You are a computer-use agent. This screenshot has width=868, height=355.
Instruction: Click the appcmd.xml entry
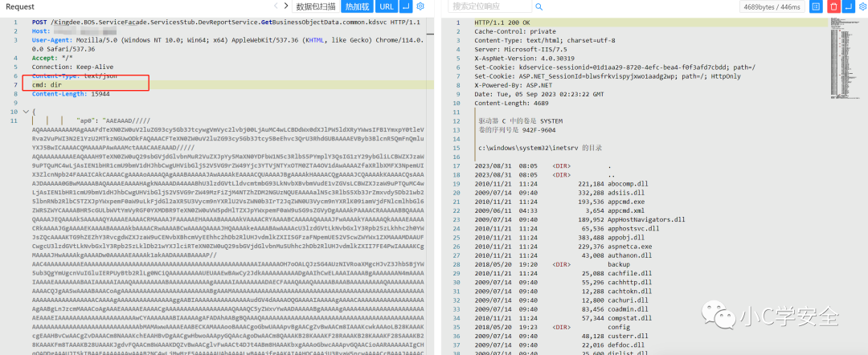tap(628, 210)
